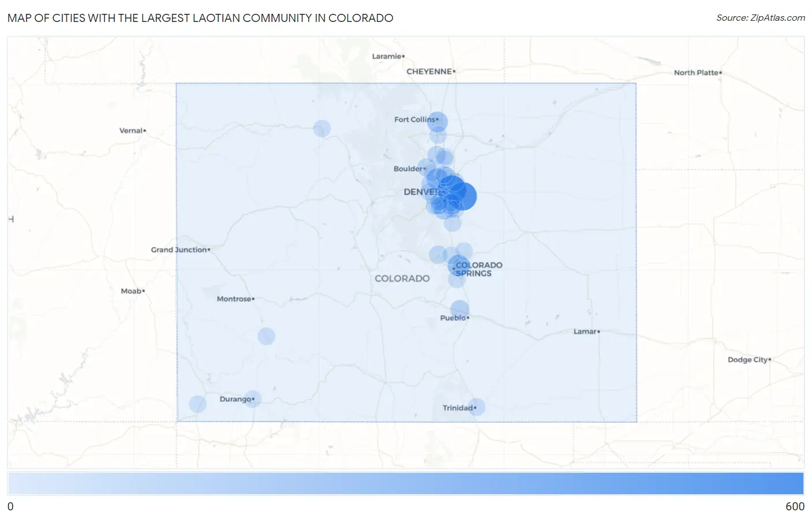Click the isolated bubble in northwest Colorado

coord(322,128)
